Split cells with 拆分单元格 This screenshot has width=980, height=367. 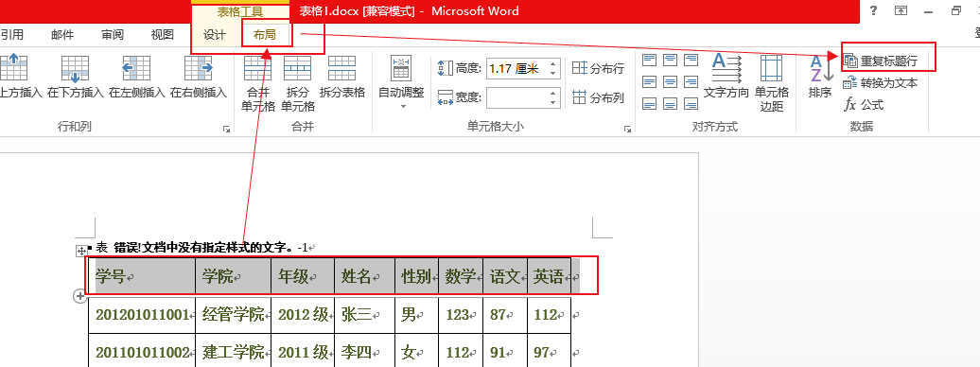pos(297,83)
